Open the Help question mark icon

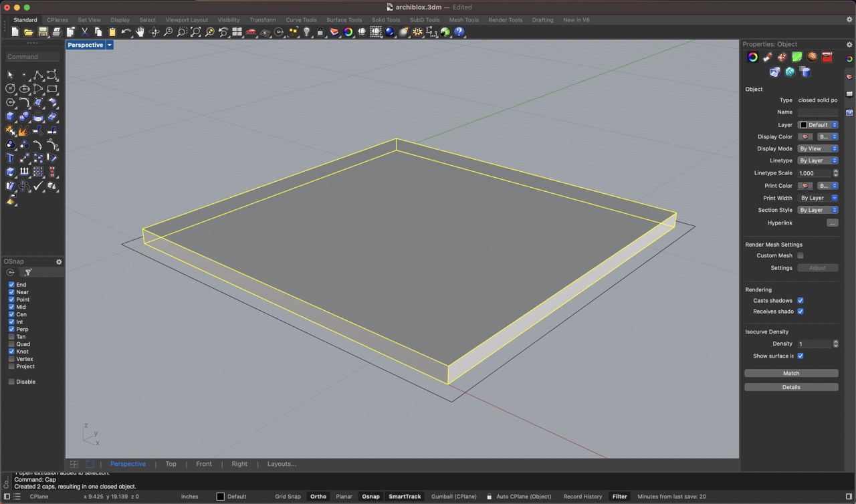459,32
